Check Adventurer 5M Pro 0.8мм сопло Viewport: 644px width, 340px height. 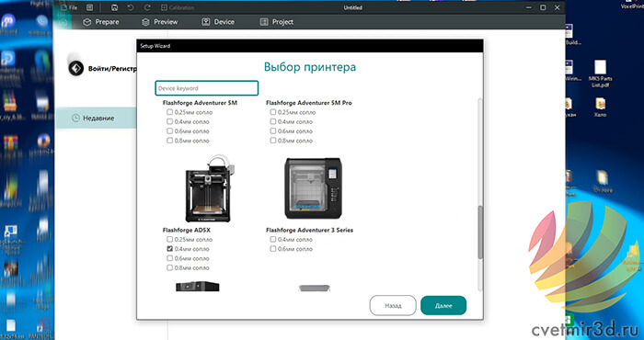273,141
